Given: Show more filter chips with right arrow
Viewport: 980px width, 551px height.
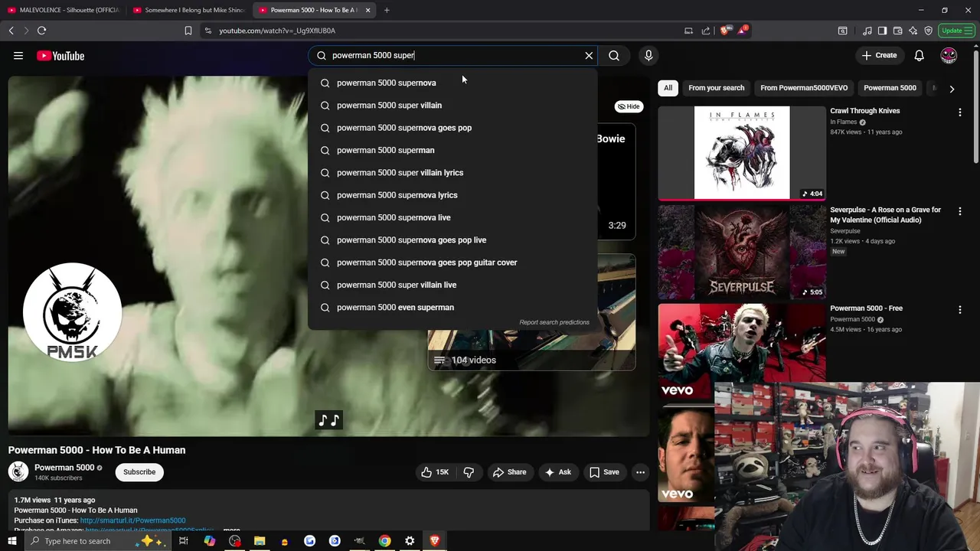Looking at the screenshot, I should pyautogui.click(x=952, y=89).
